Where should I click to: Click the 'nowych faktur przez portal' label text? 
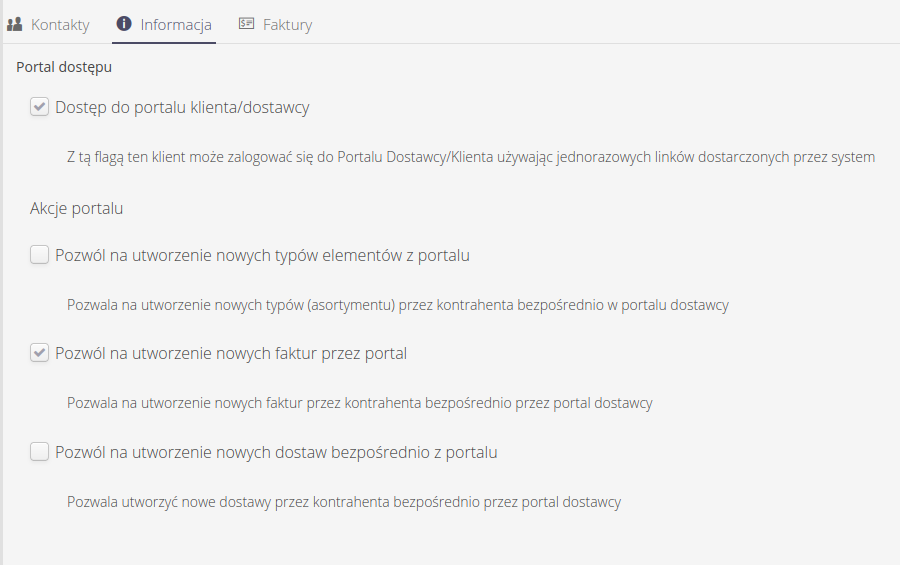pyautogui.click(x=231, y=353)
